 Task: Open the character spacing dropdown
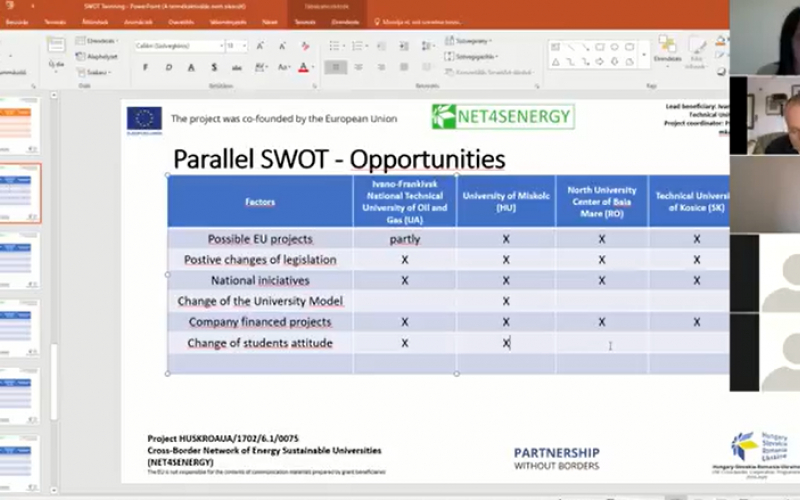tap(261, 67)
